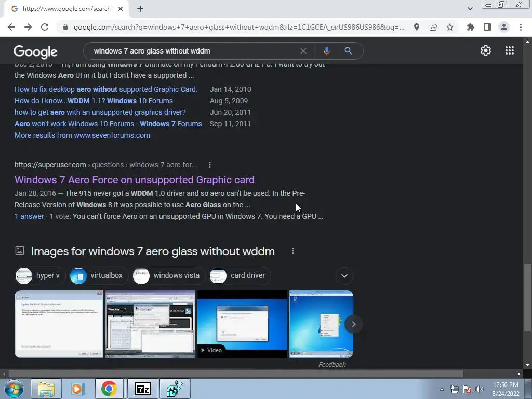532x399 pixels.
Task: Open the driver update dialog thumbnail
Action: click(59, 324)
